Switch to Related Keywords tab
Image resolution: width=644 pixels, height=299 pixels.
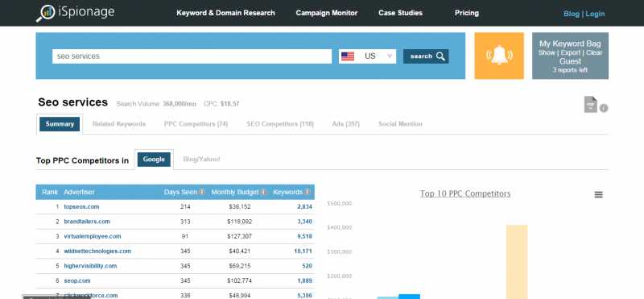click(119, 124)
